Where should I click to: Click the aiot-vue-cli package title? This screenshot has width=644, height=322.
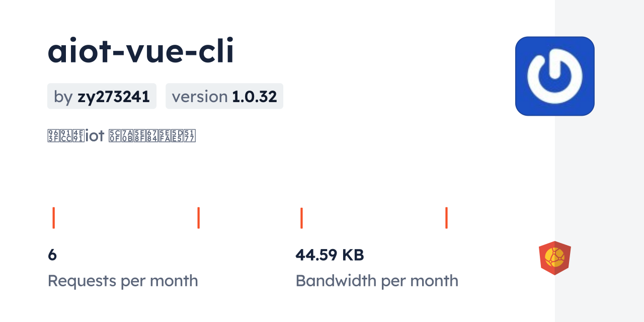141,52
